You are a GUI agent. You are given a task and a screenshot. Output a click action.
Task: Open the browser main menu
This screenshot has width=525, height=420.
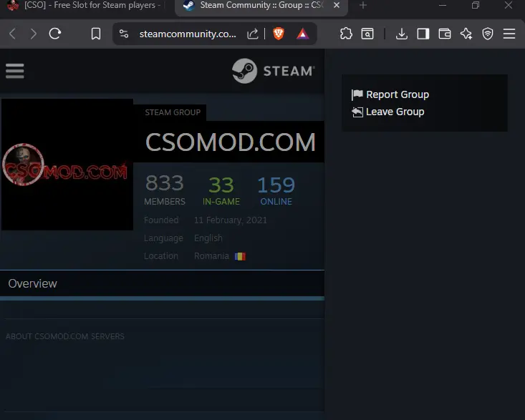[x=509, y=34]
